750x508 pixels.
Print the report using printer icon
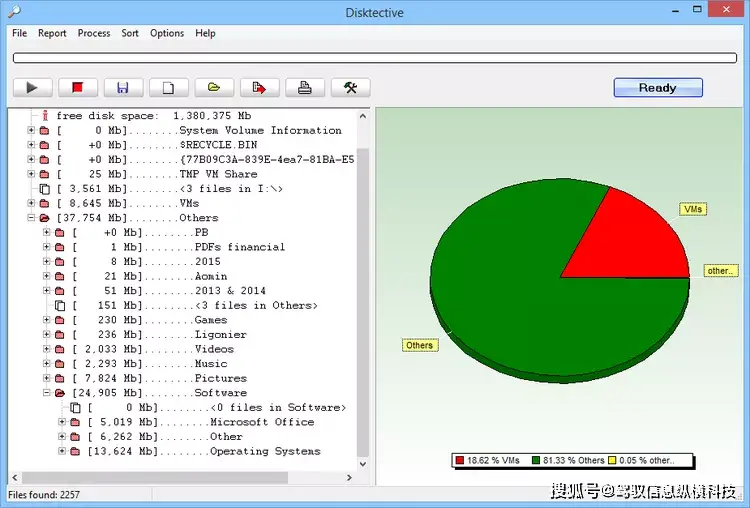(305, 88)
